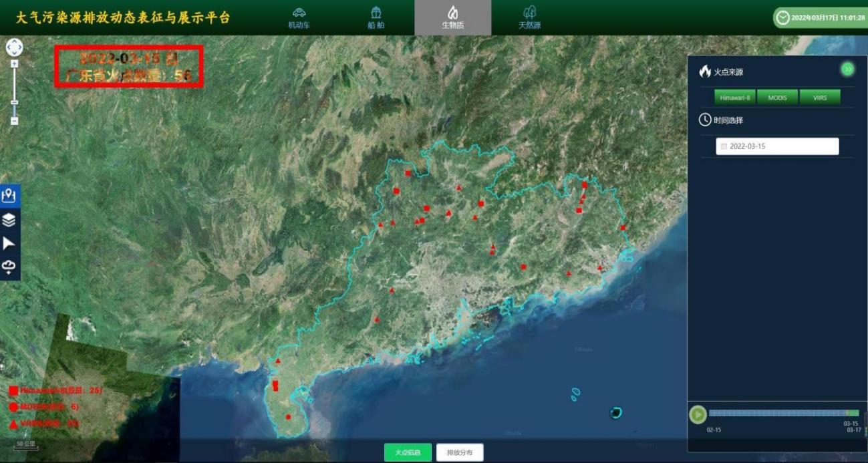Viewport: 868px width, 463px height.
Task: Click the cloud download tool
Action: 9,267
